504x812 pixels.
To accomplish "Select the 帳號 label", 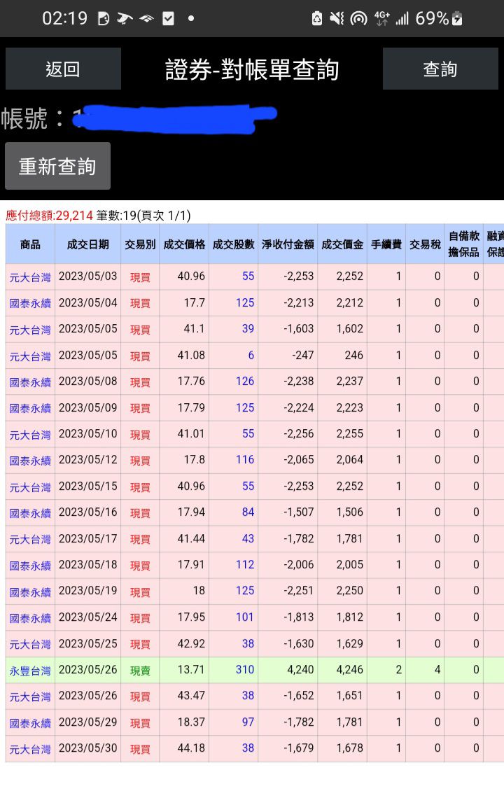I will 32,118.
